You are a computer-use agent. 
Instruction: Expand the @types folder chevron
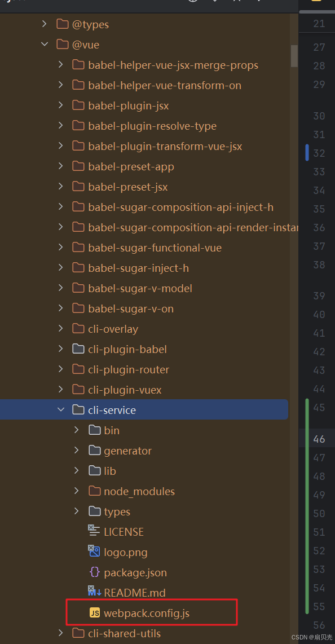[45, 24]
